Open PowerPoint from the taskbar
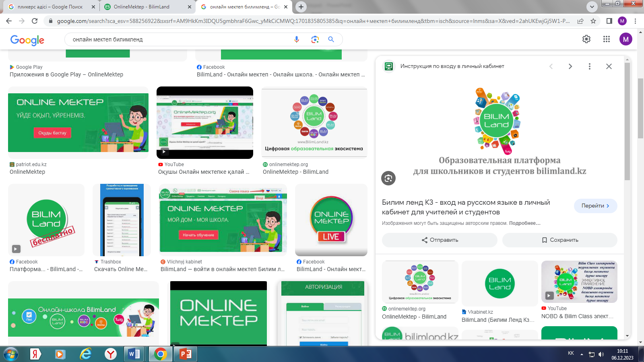 tap(186, 354)
